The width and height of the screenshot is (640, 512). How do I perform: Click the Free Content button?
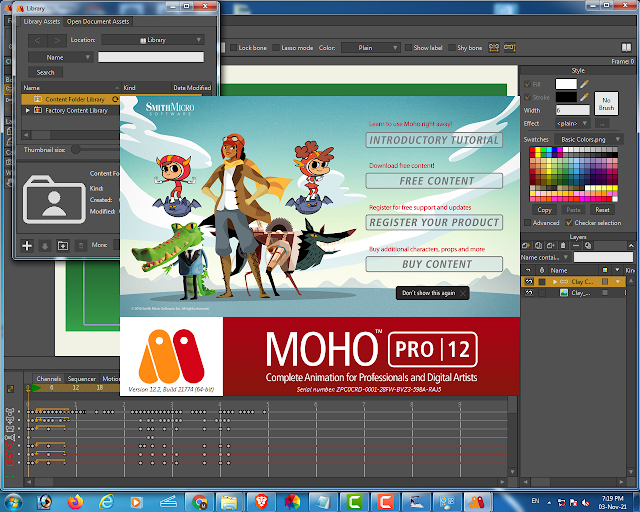coord(434,181)
